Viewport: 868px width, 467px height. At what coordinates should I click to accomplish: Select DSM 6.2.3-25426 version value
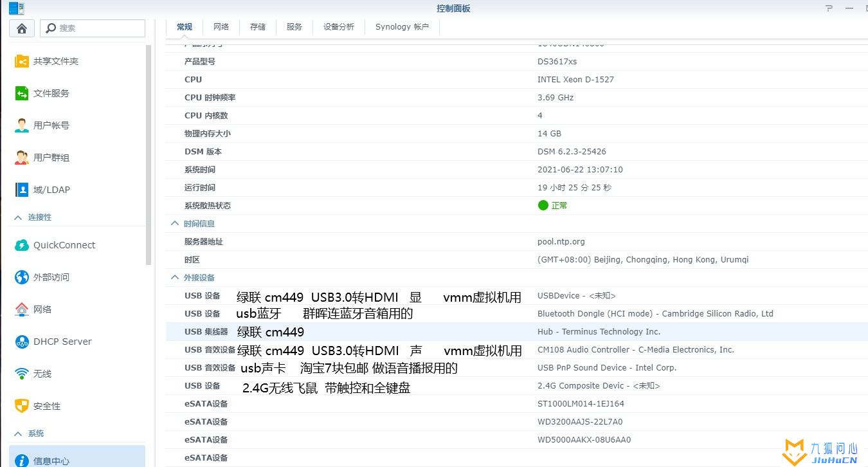pyautogui.click(x=572, y=152)
